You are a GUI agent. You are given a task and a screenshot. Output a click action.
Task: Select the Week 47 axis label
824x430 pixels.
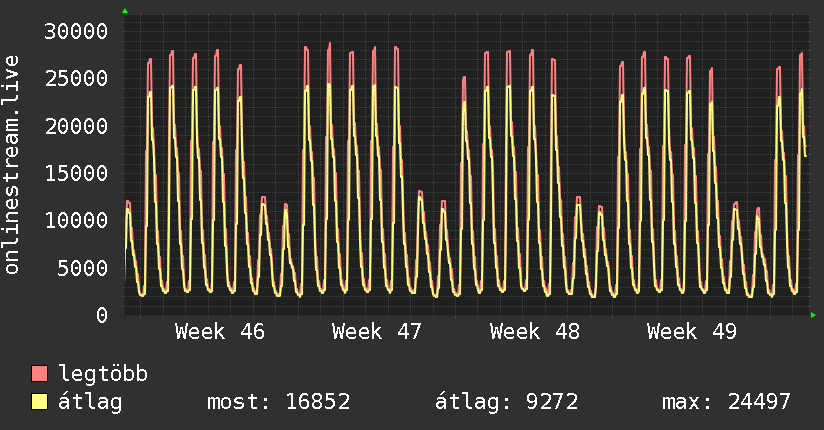377,331
